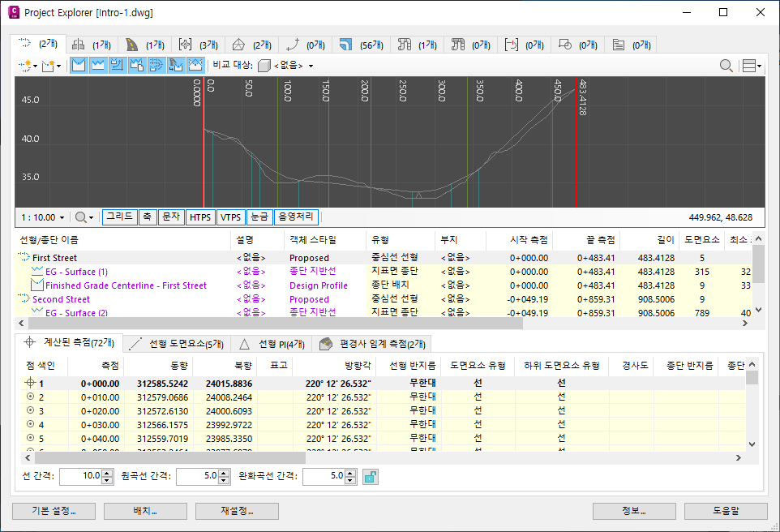The image size is (780, 532).
Task: Click the 원곡선 간격 value field
Action: coord(198,476)
